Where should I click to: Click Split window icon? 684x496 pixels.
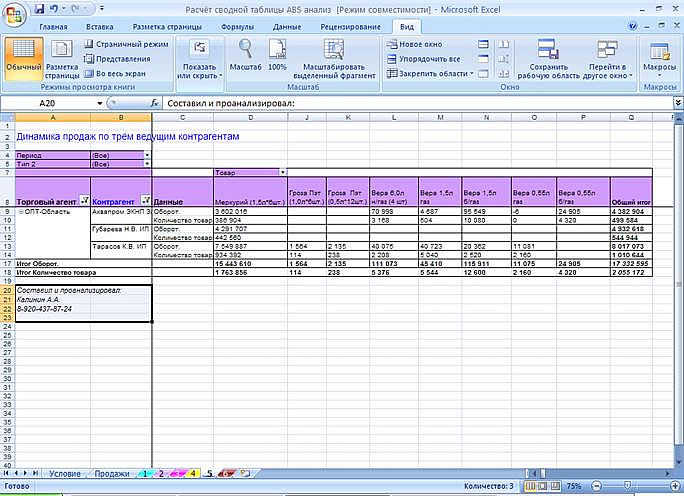(x=483, y=44)
